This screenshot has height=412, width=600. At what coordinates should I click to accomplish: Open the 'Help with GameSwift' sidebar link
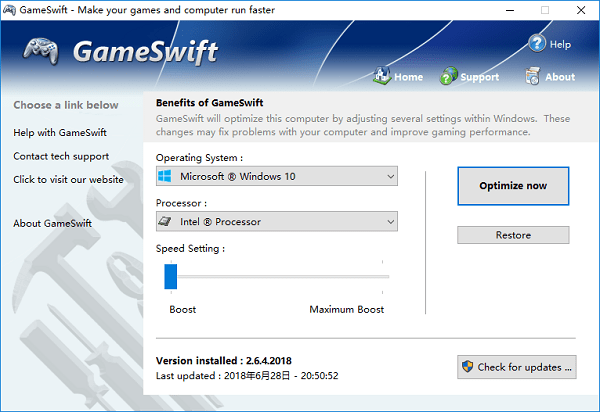tap(60, 132)
